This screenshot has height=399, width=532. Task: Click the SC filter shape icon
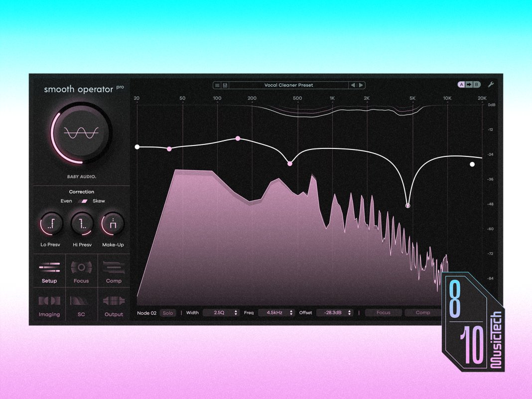(79, 300)
